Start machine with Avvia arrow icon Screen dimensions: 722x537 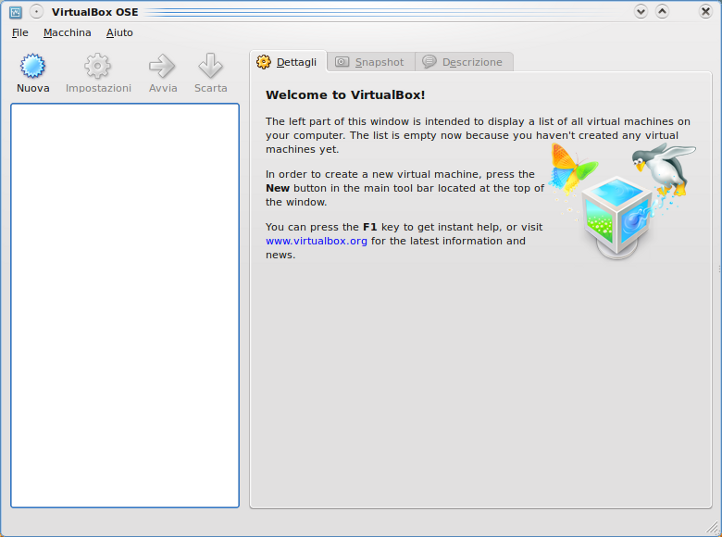[x=162, y=66]
